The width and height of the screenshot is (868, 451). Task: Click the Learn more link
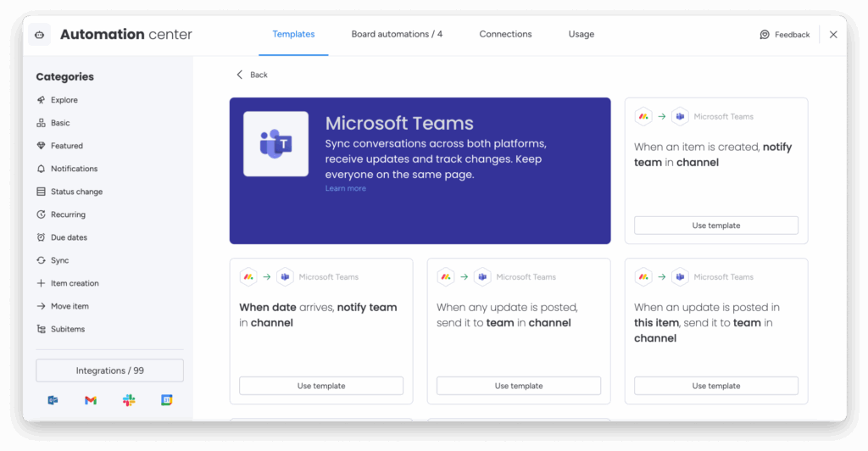[x=346, y=189]
